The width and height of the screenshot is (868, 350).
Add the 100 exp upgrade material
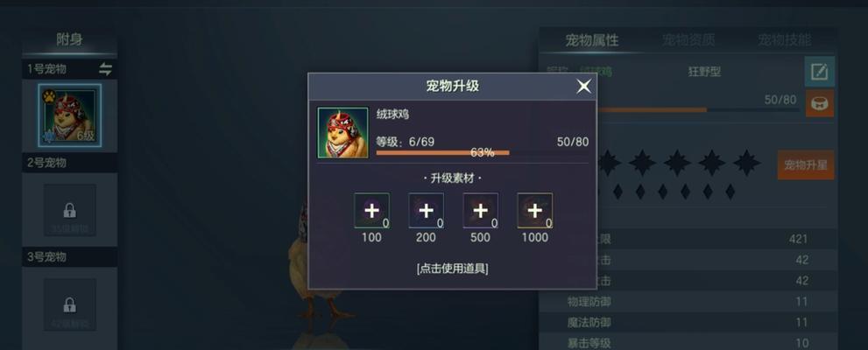(371, 211)
